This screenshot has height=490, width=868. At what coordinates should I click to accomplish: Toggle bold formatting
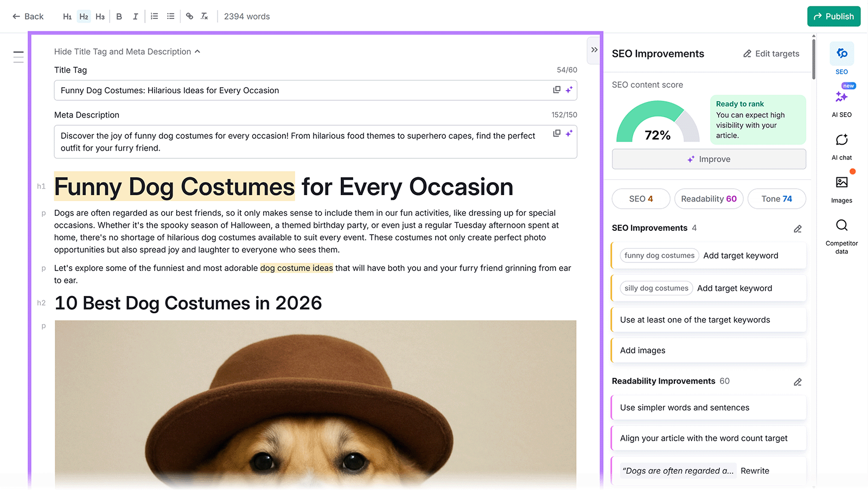119,16
